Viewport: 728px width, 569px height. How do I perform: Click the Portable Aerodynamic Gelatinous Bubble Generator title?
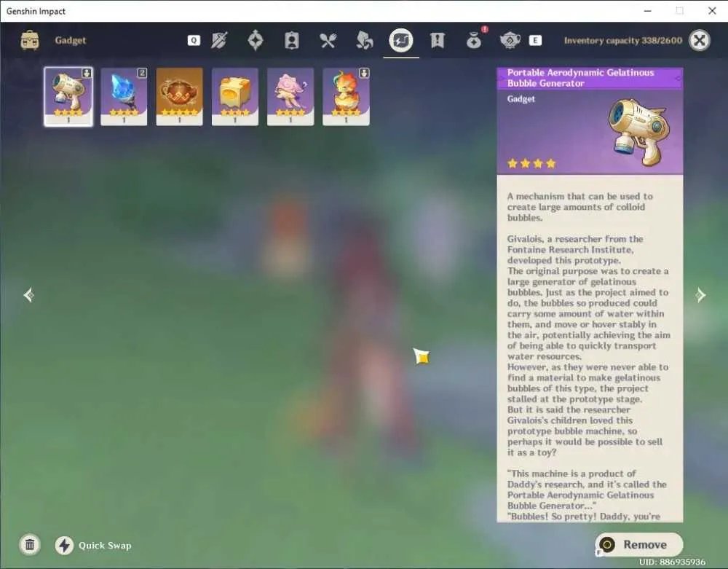point(580,78)
